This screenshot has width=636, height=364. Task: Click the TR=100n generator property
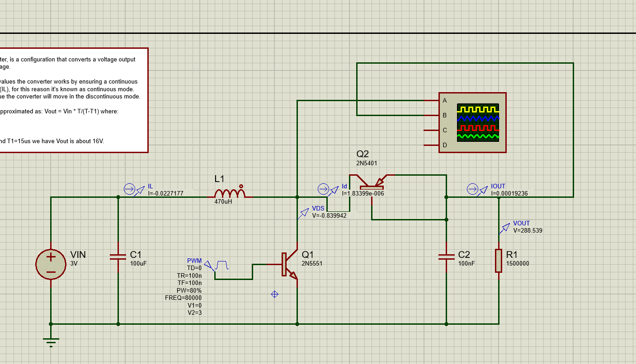189,275
